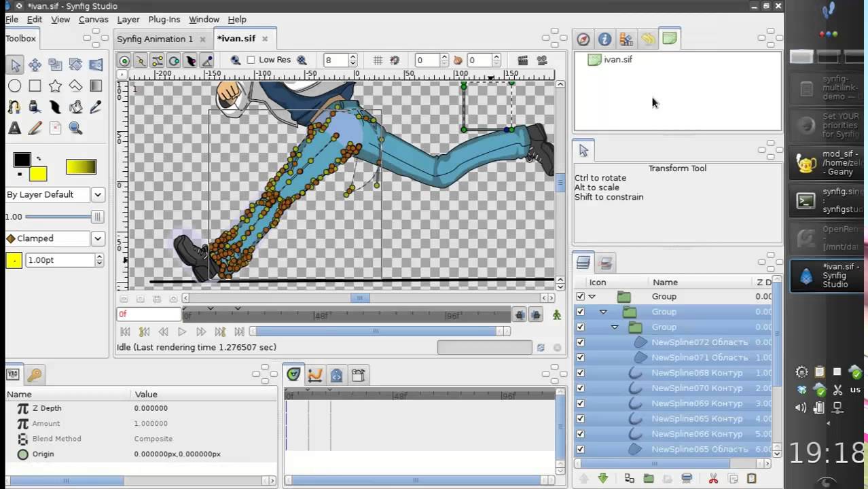The width and height of the screenshot is (868, 489).
Task: Click the opacity slider handle at 1.00
Action: coord(97,217)
